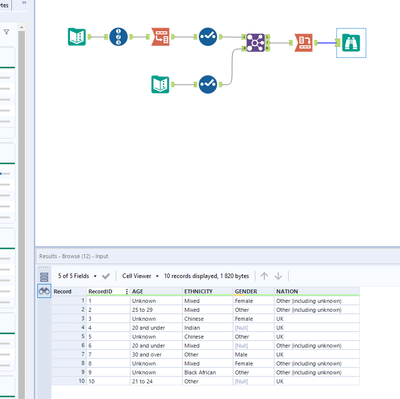The width and height of the screenshot is (400, 399).
Task: Click the AGE column header
Action: (156, 291)
